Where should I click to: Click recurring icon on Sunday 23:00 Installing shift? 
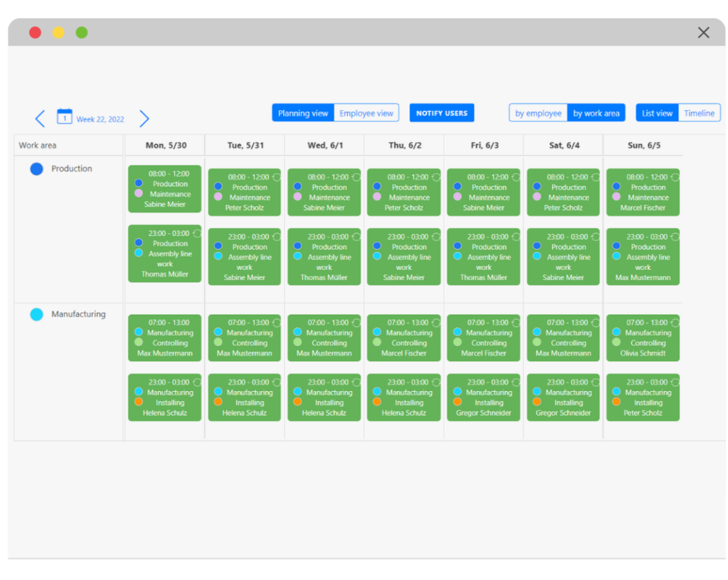(675, 382)
